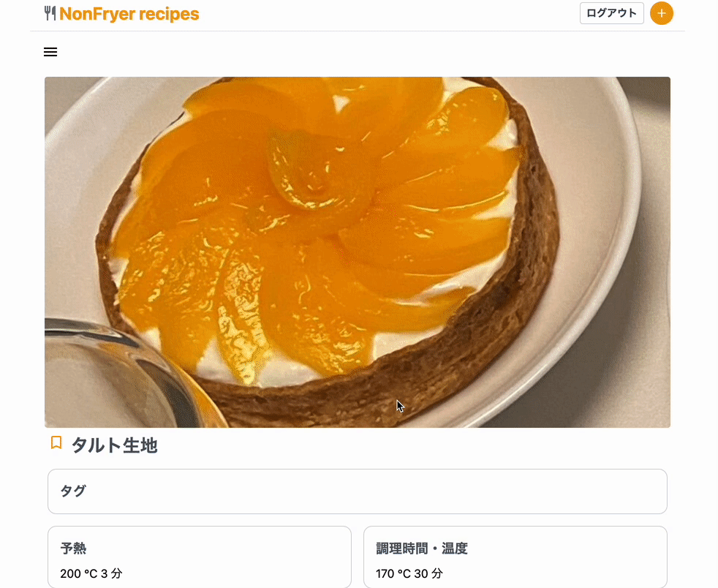Click the 200 °C 3 分 preheat value
This screenshot has width=718, height=588.
point(91,573)
